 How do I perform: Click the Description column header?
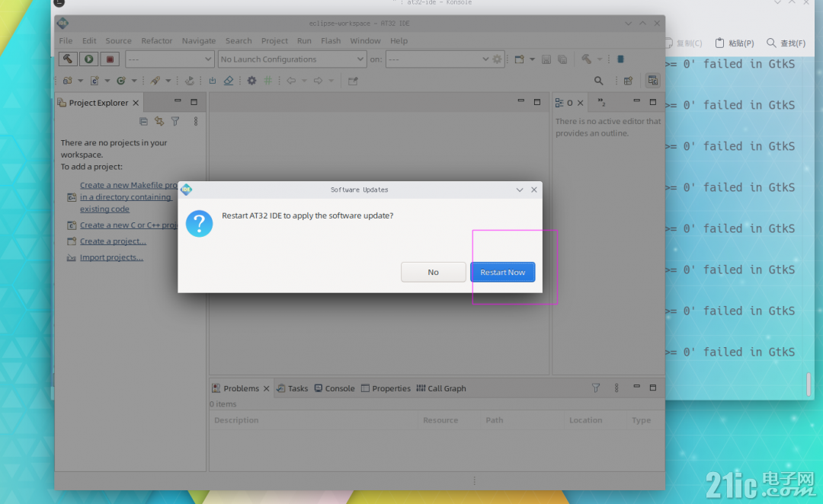click(x=313, y=420)
